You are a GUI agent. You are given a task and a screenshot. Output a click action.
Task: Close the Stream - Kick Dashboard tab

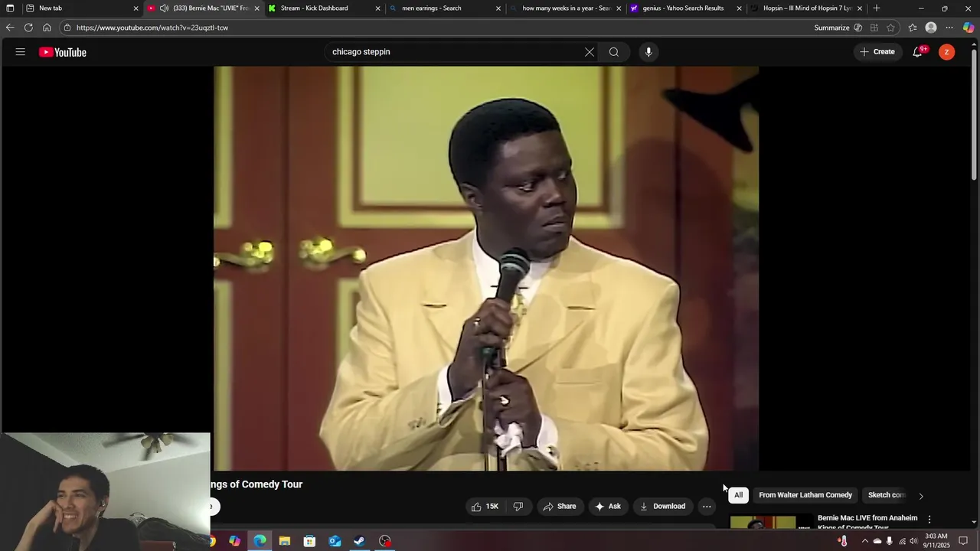[377, 8]
